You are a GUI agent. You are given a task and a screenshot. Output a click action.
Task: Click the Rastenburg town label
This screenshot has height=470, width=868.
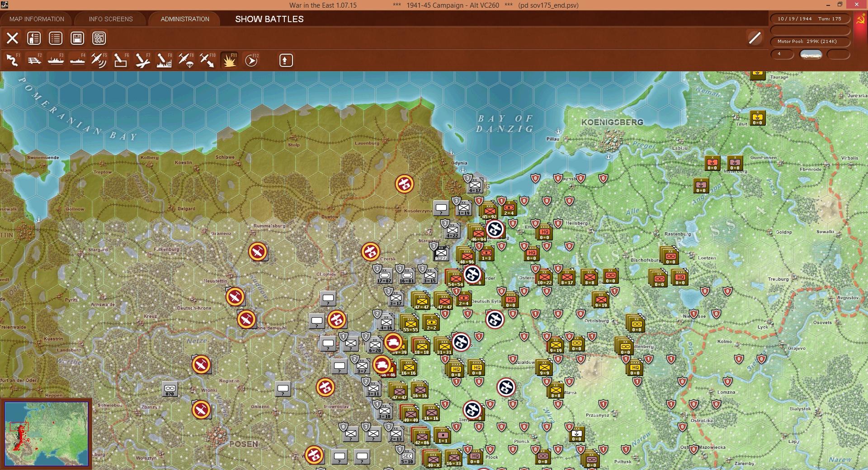click(677, 234)
